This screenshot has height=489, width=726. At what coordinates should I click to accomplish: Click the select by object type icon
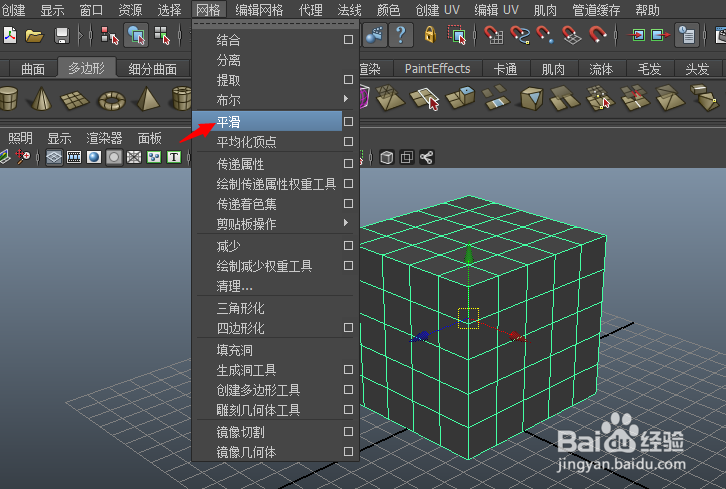pyautogui.click(x=136, y=35)
